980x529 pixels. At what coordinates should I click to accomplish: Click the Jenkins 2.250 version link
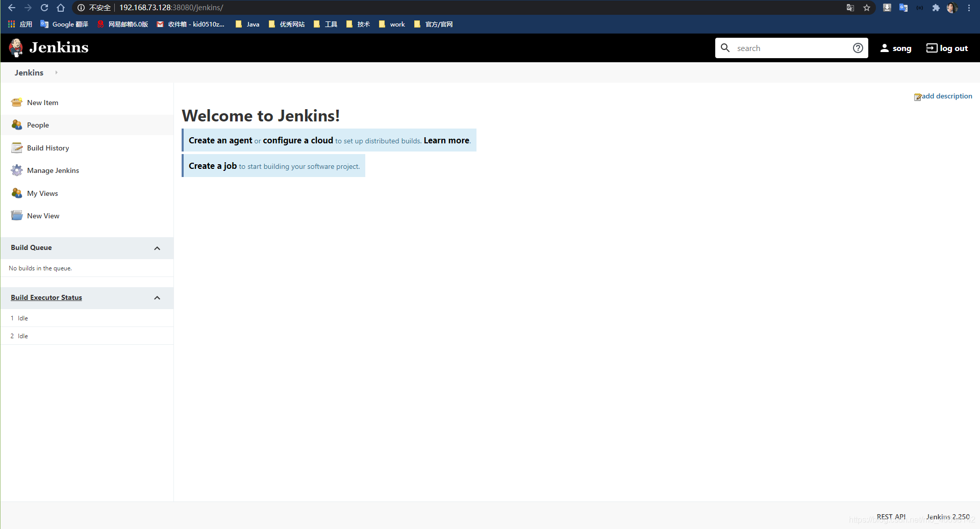tap(948, 517)
